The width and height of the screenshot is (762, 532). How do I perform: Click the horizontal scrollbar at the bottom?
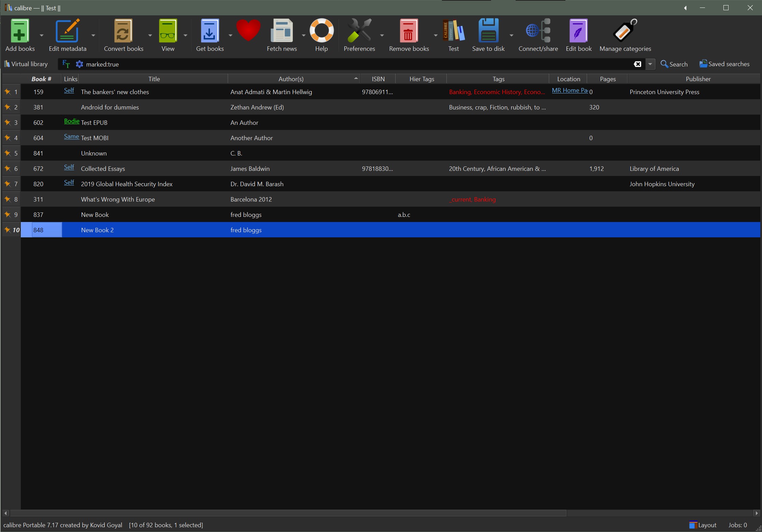pos(288,513)
